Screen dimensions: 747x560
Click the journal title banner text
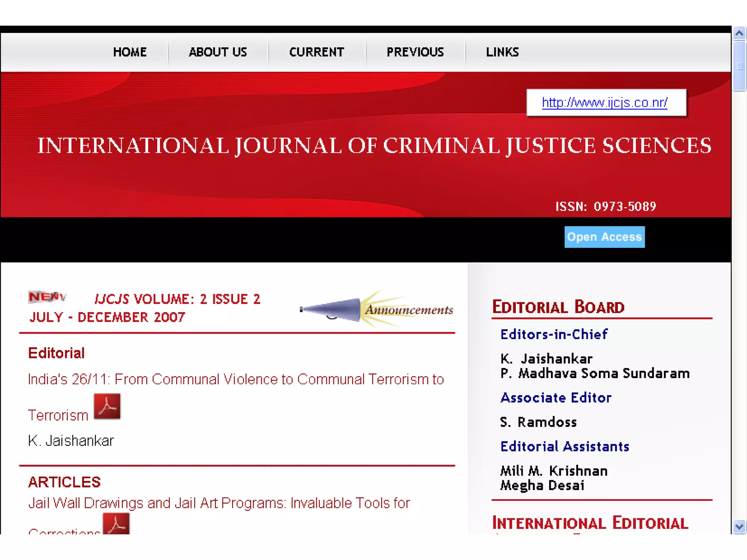[x=374, y=146]
